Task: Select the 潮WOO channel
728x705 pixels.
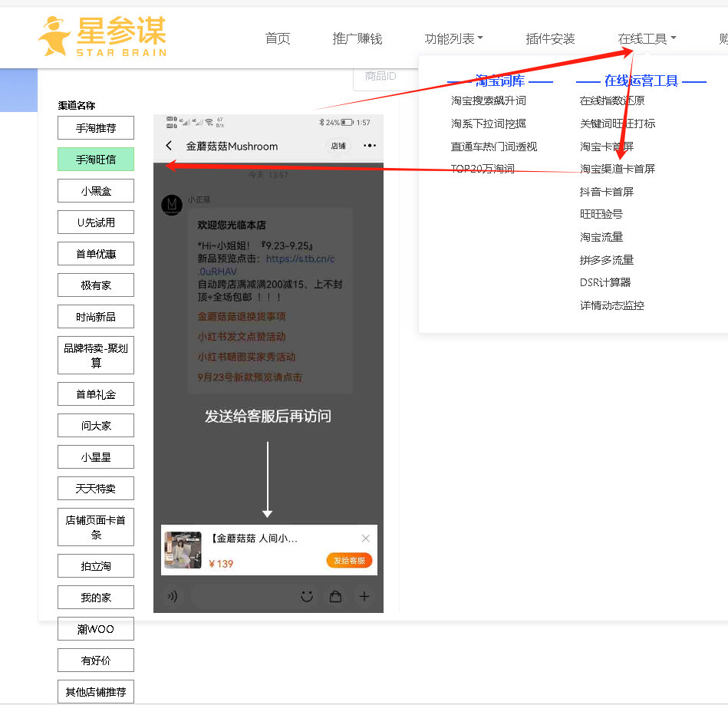Action: [96, 629]
